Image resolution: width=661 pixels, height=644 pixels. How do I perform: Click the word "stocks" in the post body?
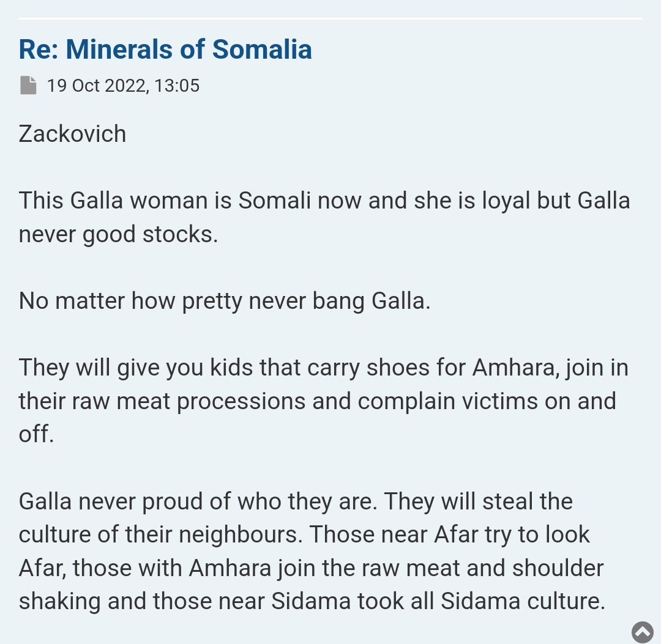tap(180, 234)
